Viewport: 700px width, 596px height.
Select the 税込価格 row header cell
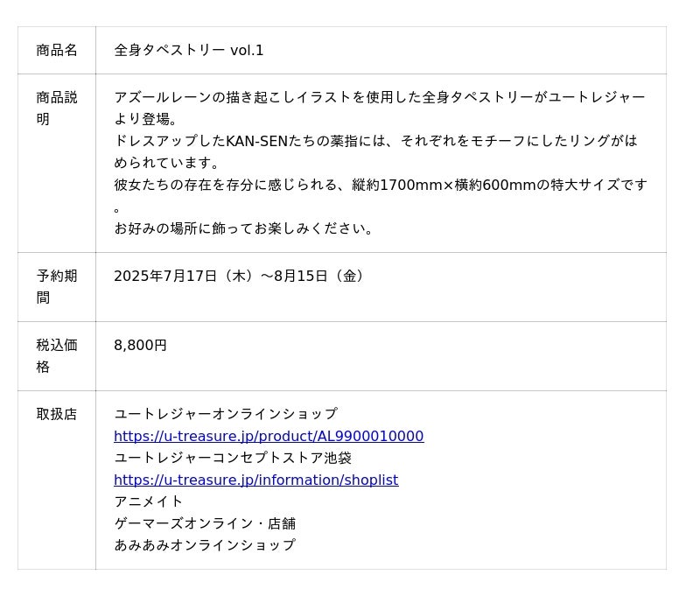point(57,356)
